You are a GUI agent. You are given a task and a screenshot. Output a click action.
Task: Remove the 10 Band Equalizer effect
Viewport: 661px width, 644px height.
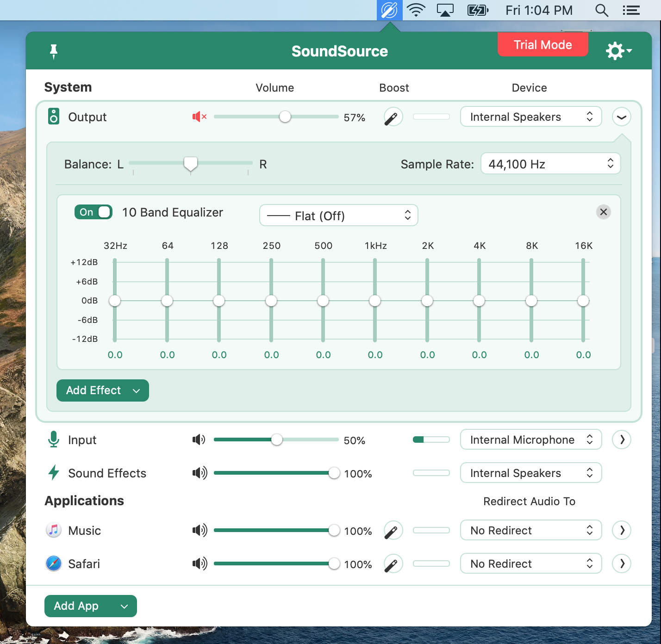point(604,212)
